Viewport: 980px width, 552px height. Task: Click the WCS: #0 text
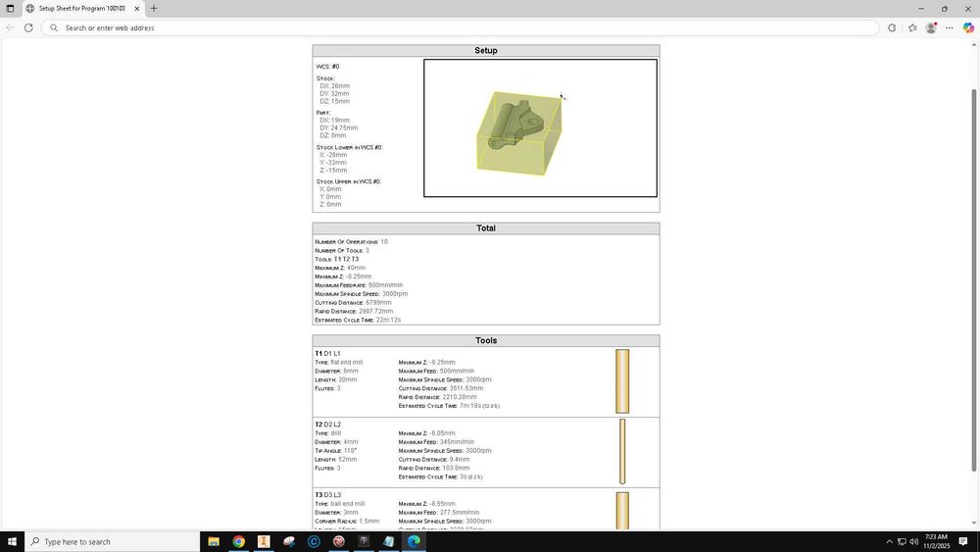coord(327,67)
